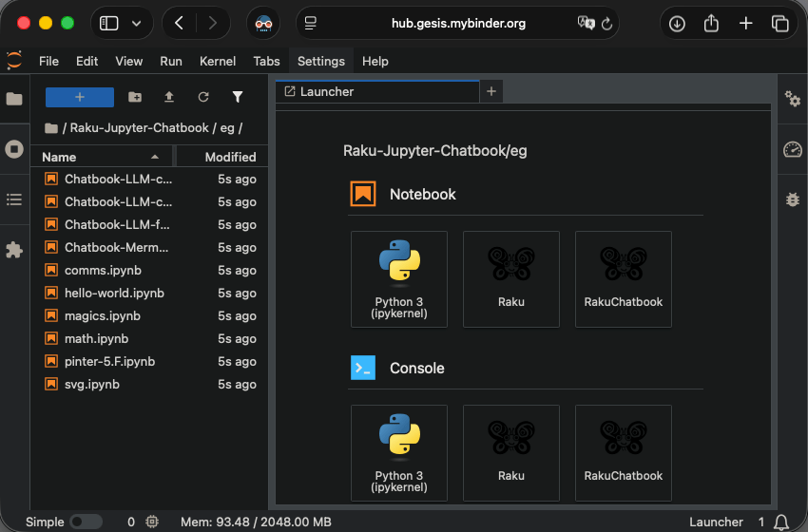The image size is (808, 532).
Task: Open the kernel usage gauge icon
Action: (x=792, y=149)
